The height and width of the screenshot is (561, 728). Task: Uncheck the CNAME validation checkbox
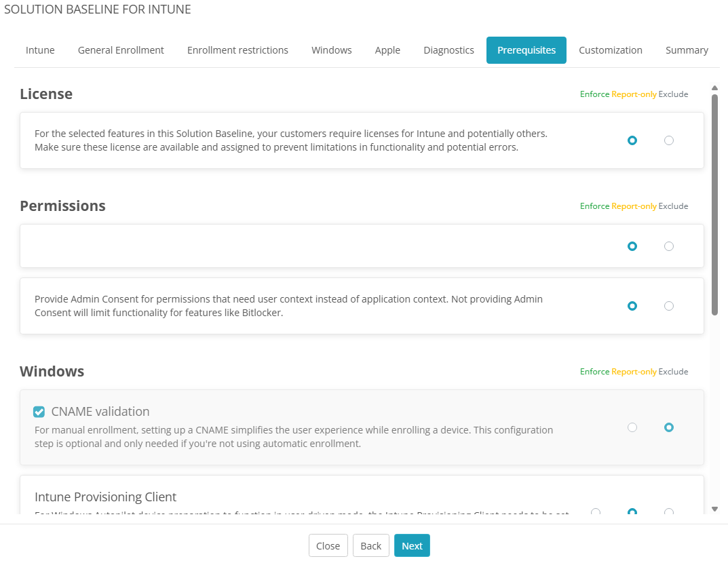point(39,412)
